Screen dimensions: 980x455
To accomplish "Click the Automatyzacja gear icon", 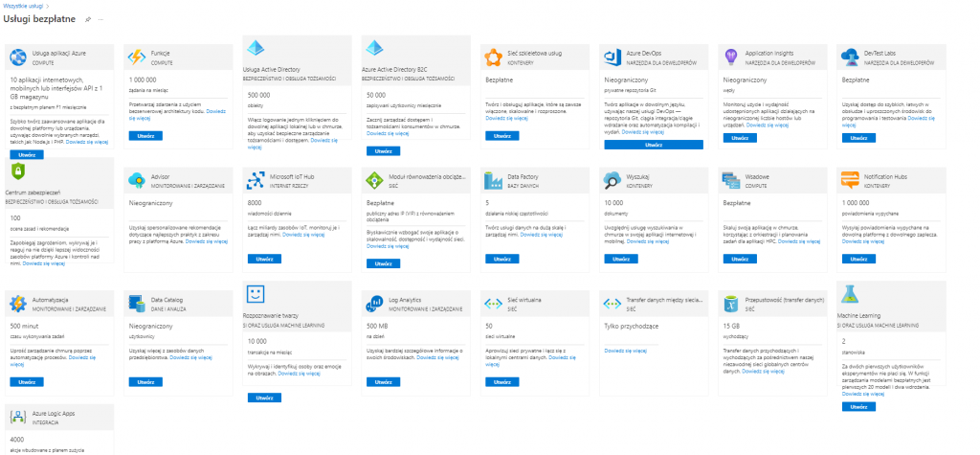I will 17,305.
